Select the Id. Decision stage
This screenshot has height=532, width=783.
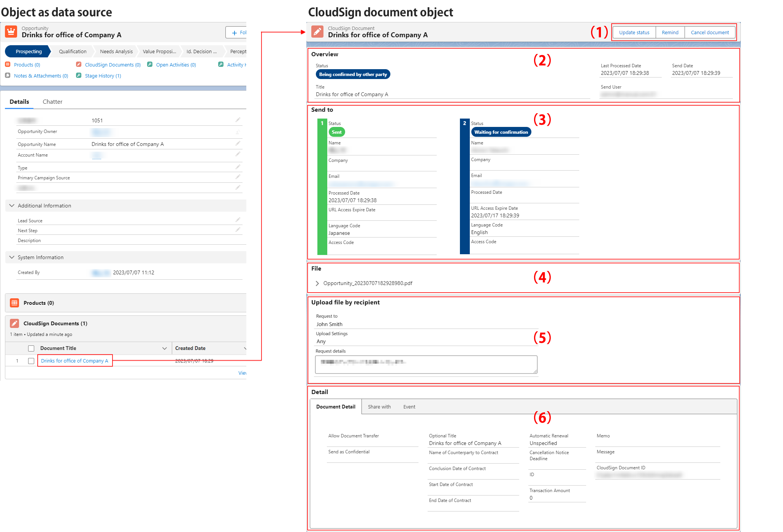tap(201, 52)
